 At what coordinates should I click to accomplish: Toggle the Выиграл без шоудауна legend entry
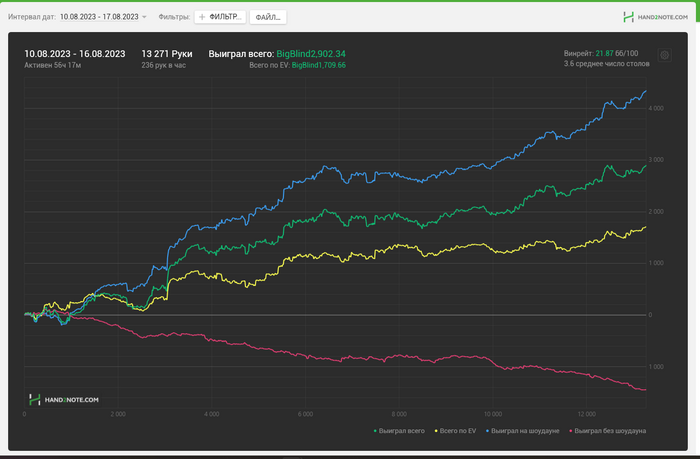(608, 431)
